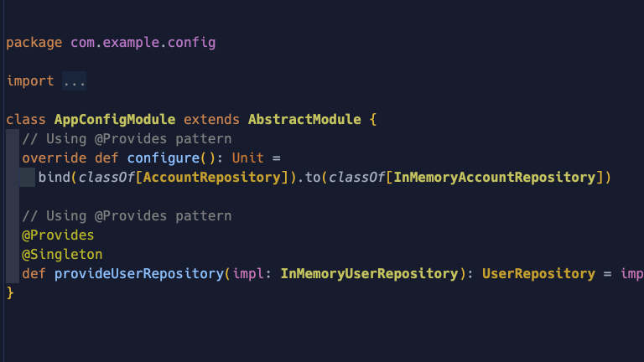Select com.example.config package name
Viewport: 644px width, 362px height.
click(143, 43)
